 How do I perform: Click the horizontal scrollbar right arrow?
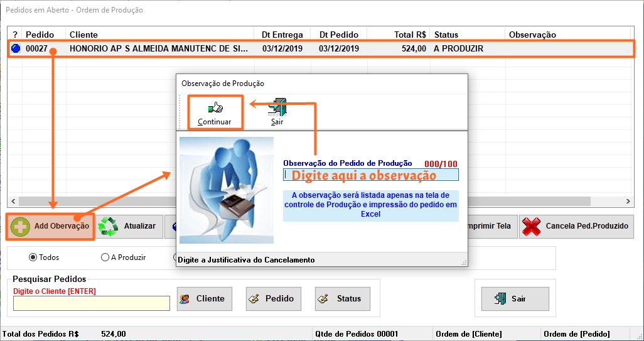point(629,202)
